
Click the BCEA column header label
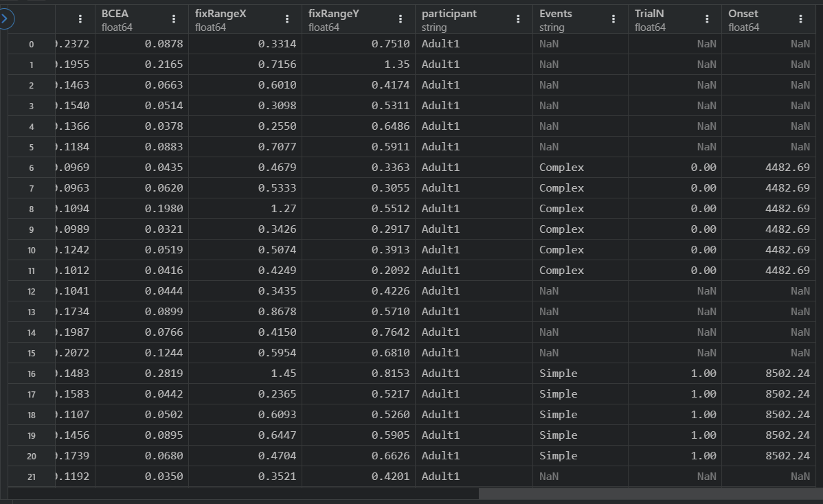(x=115, y=14)
